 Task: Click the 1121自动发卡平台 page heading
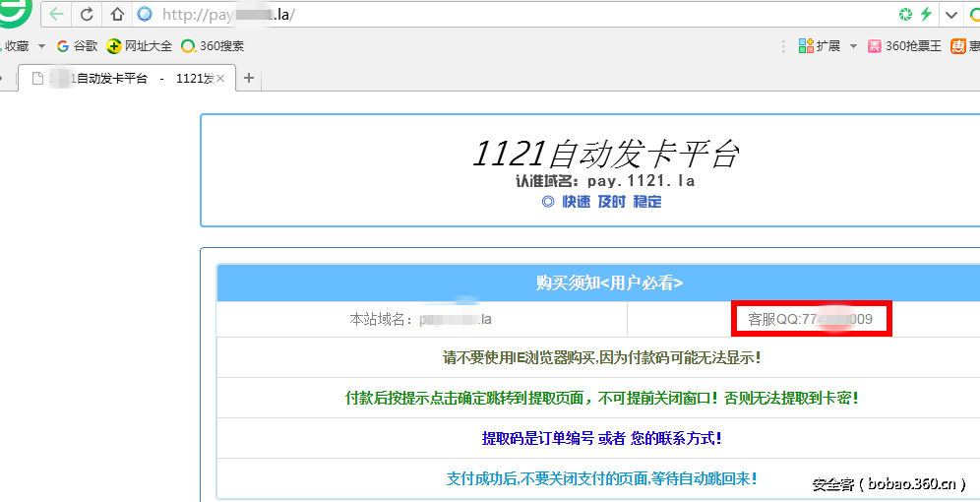coord(604,154)
